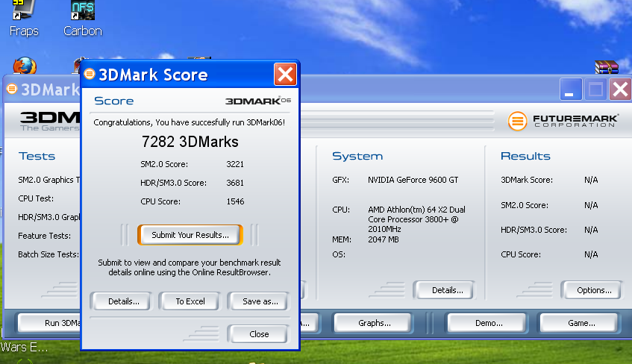The width and height of the screenshot is (632, 364).
Task: Click HDR/SM3.0 Score value 3681
Action: (235, 183)
